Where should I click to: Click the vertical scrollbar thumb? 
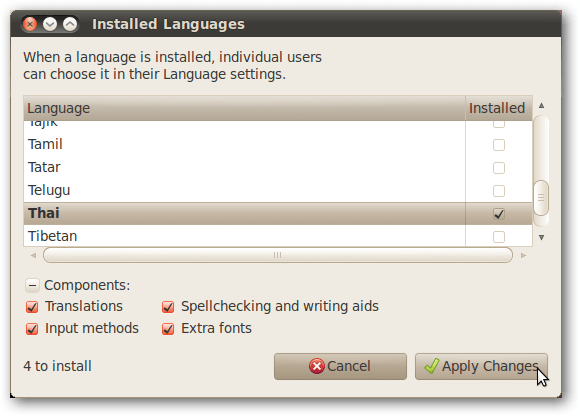541,198
